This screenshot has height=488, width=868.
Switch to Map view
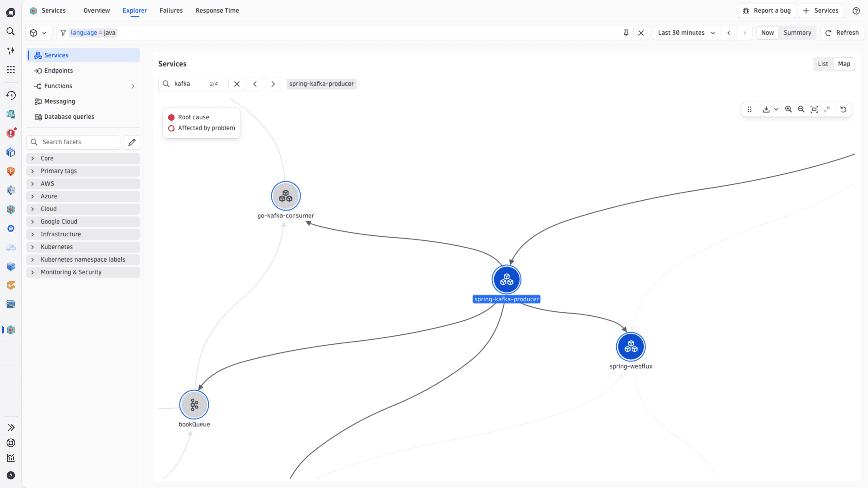844,64
